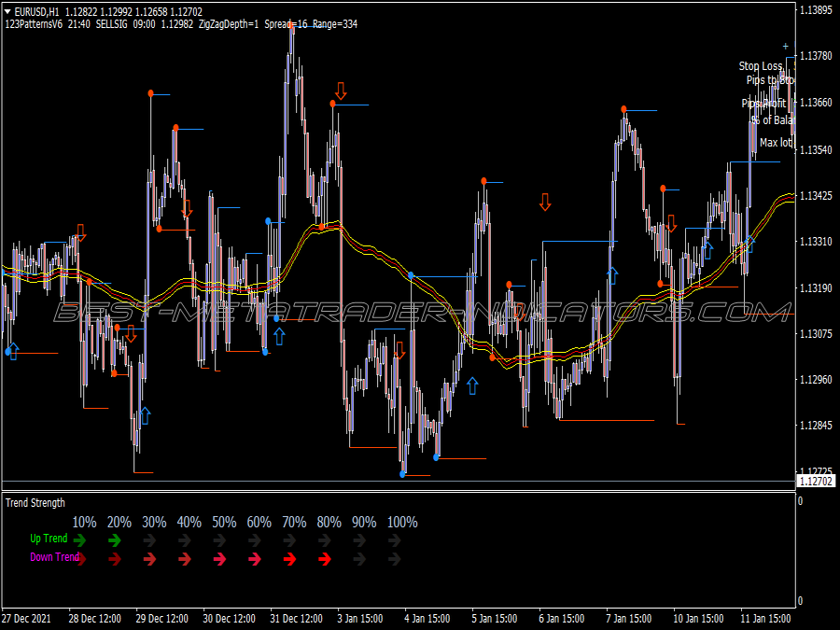
Task: Click the grey Down Trend 90% arrow
Action: (x=359, y=559)
